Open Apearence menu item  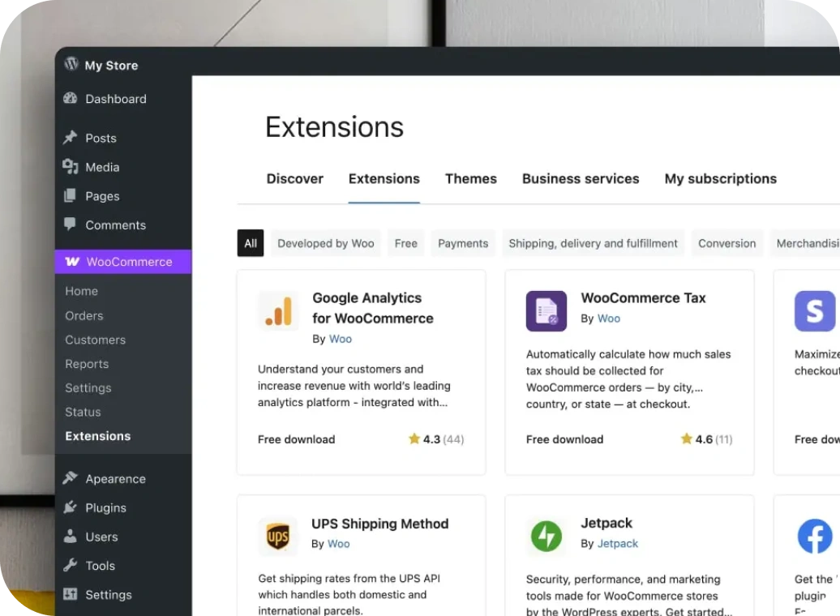click(116, 479)
